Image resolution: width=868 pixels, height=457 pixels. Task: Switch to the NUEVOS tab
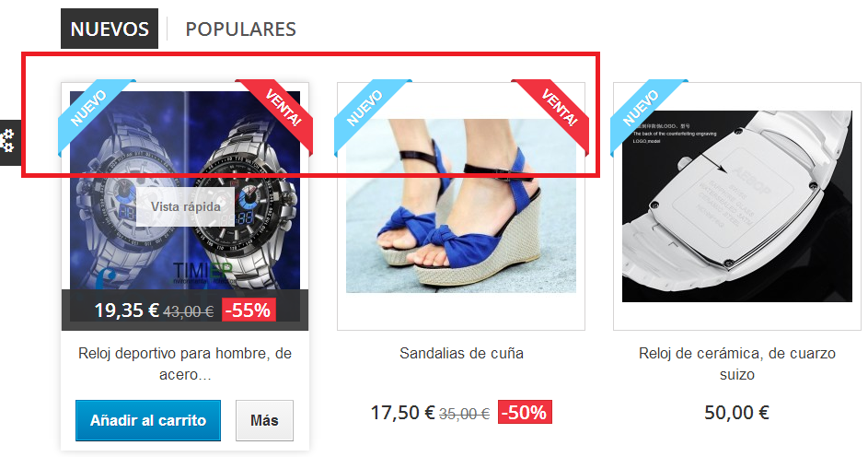coord(110,29)
